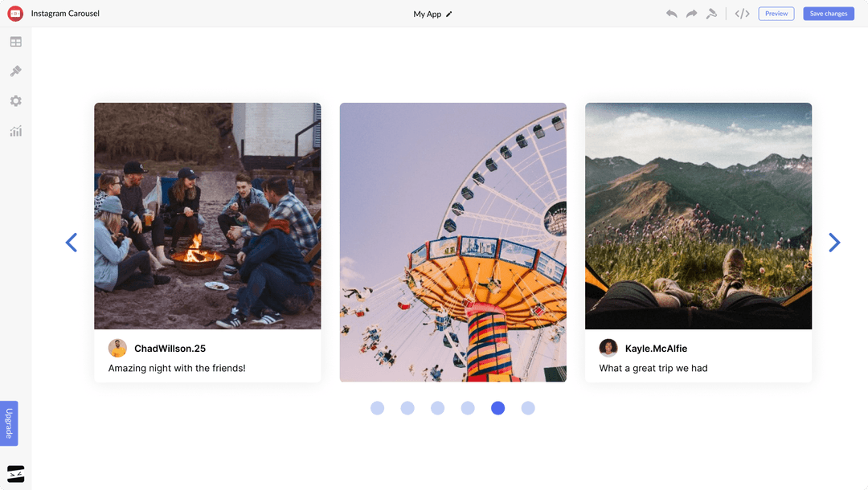Redo the last change

pos(691,14)
